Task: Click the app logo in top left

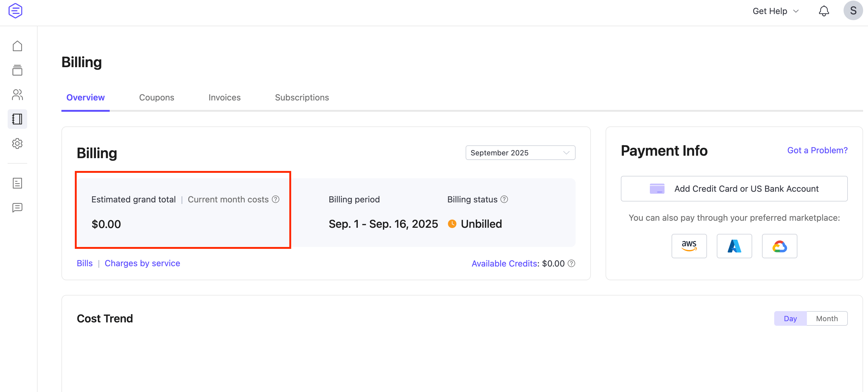Action: tap(15, 11)
